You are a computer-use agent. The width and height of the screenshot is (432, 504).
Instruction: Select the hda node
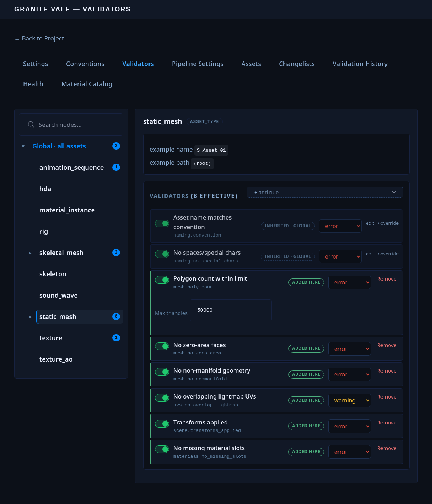[45, 189]
